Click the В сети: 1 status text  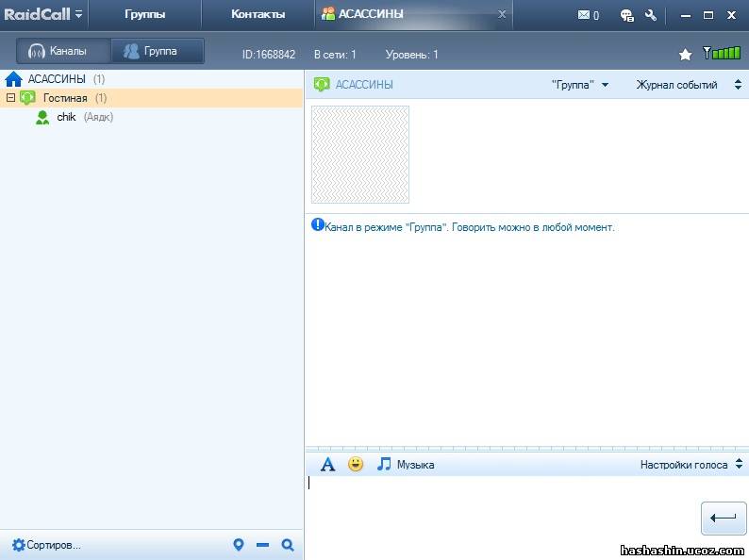335,55
